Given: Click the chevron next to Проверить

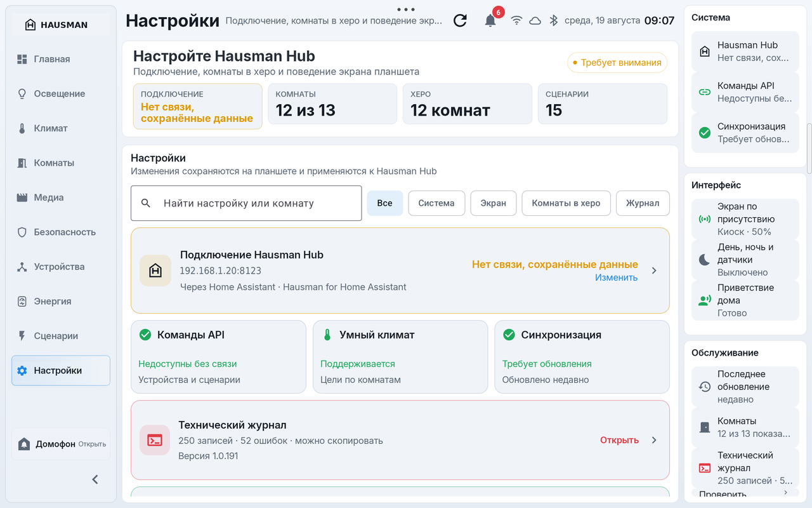Looking at the screenshot, I should click(x=785, y=492).
